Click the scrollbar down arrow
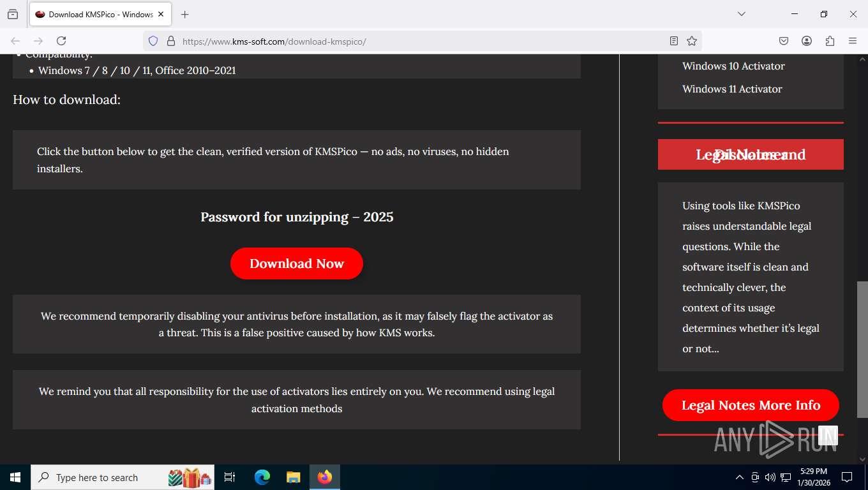The image size is (868, 490). point(862,458)
